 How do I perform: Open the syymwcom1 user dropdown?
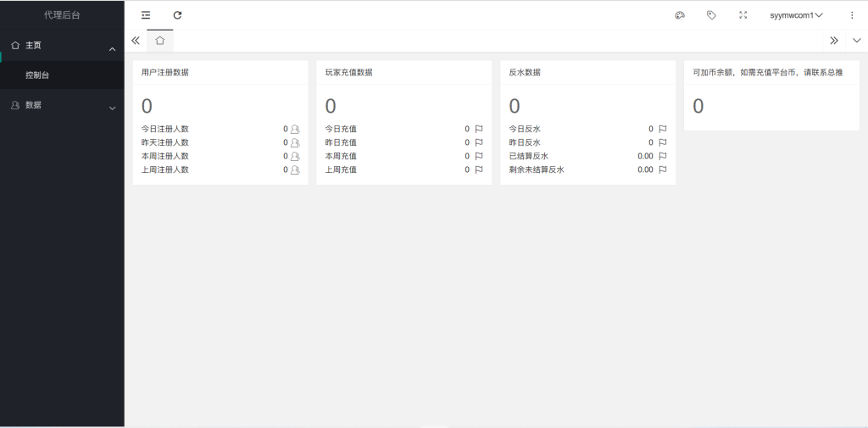796,15
